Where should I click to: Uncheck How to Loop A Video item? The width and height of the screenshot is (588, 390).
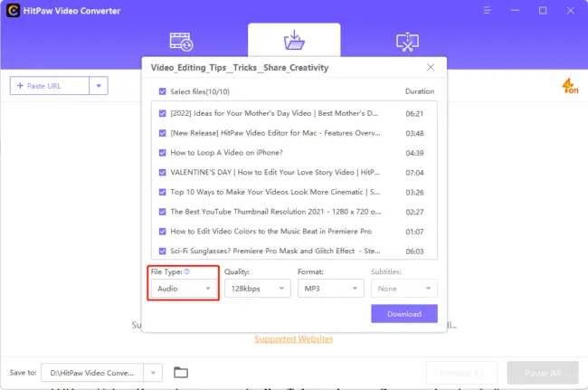pos(162,153)
